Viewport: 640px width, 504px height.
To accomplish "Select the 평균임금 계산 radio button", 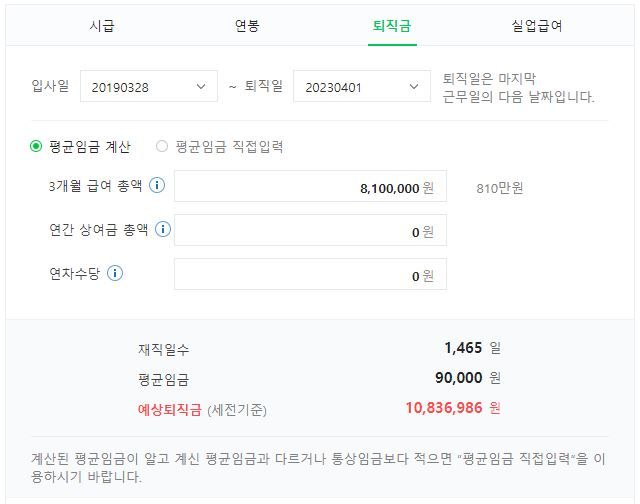I will pos(36,146).
